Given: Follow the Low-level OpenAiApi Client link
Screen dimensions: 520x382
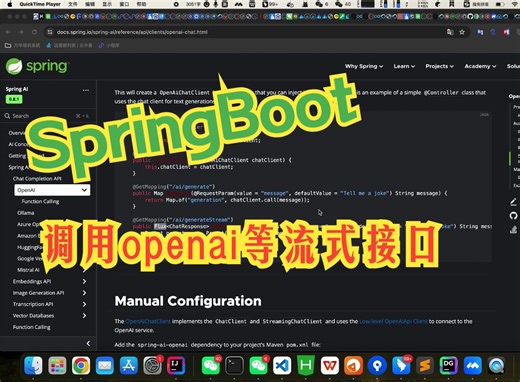Looking at the screenshot, I should pos(393,321).
